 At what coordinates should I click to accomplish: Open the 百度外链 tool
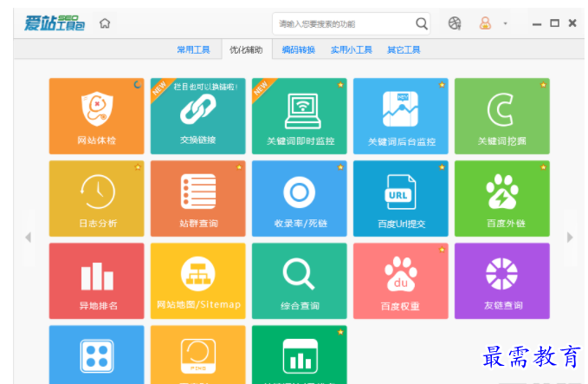(502, 199)
